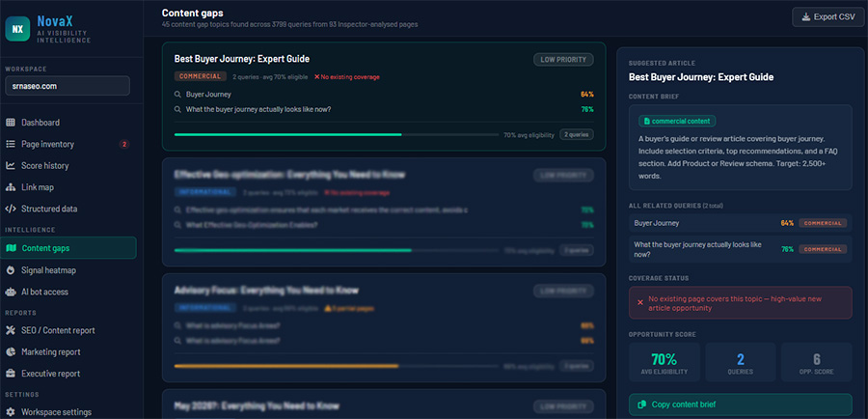Click the No existing page covers this topic notice
This screenshot has height=419, width=868.
tap(741, 302)
